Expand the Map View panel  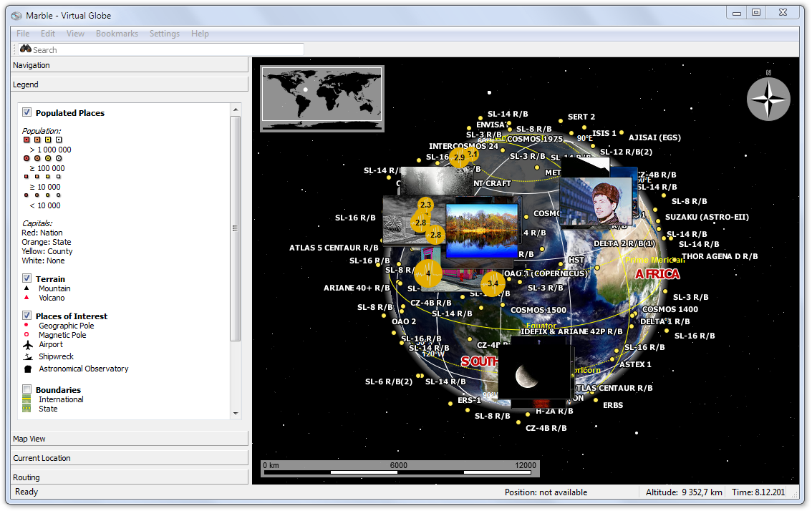(130, 439)
